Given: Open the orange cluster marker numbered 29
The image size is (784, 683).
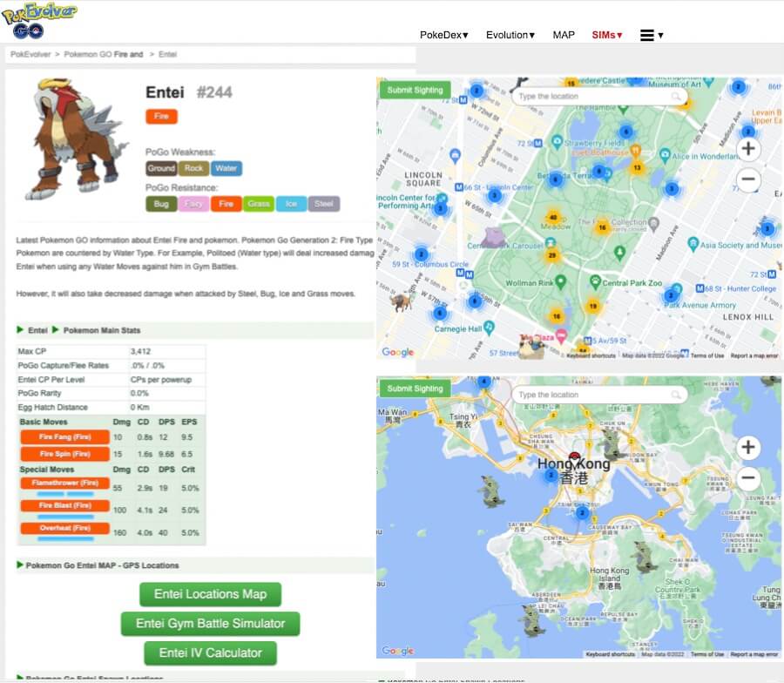Looking at the screenshot, I should 552,255.
